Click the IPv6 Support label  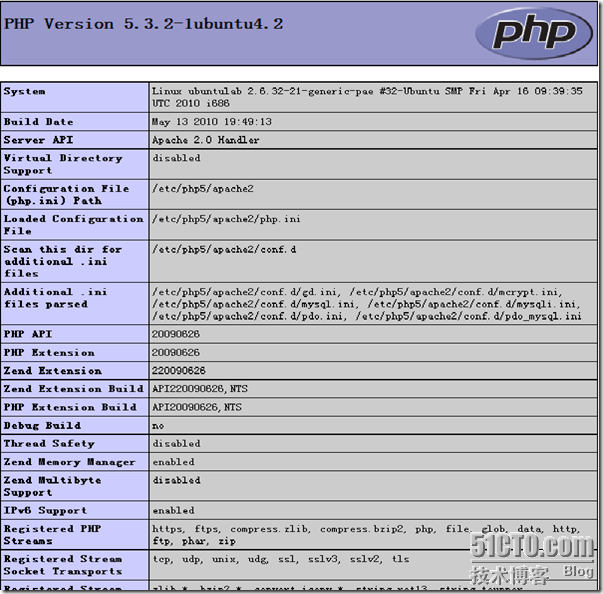click(x=45, y=511)
